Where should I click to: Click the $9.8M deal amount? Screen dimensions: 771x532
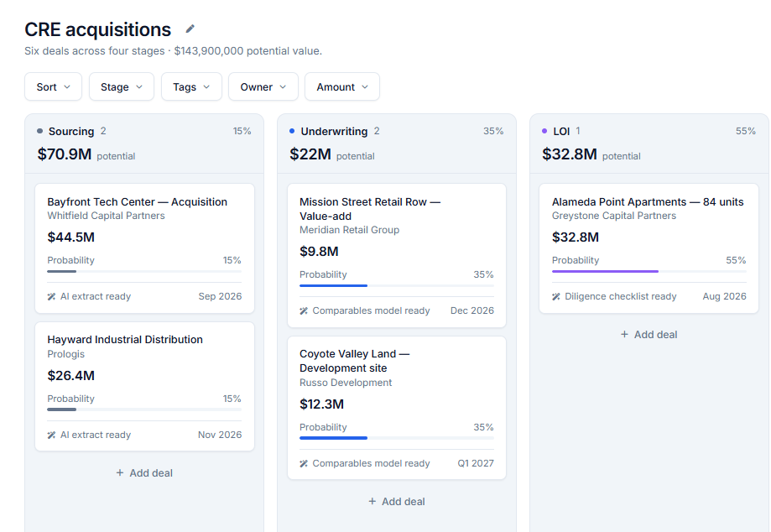point(319,252)
